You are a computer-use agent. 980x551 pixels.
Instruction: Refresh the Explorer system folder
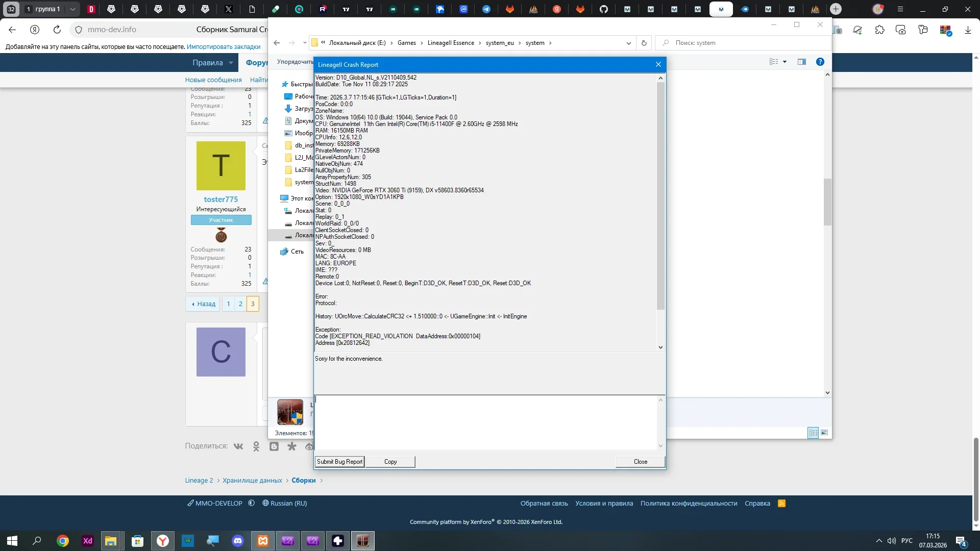(x=644, y=43)
